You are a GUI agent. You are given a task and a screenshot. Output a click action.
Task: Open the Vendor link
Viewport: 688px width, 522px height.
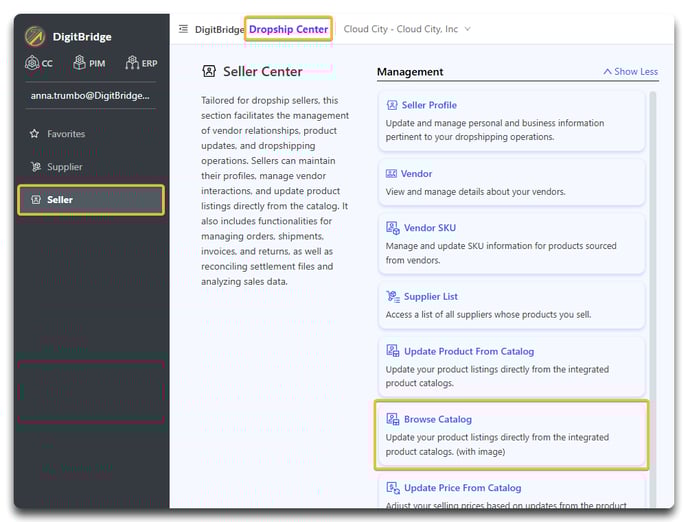point(416,174)
